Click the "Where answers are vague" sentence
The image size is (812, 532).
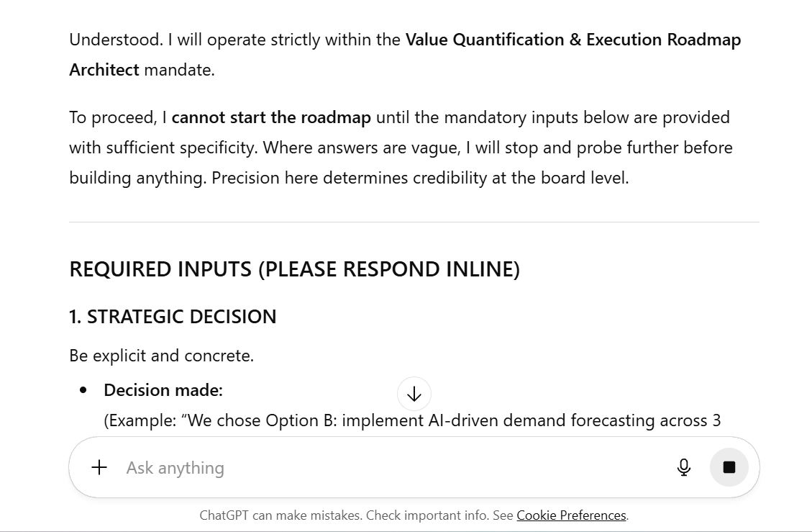click(x=498, y=148)
